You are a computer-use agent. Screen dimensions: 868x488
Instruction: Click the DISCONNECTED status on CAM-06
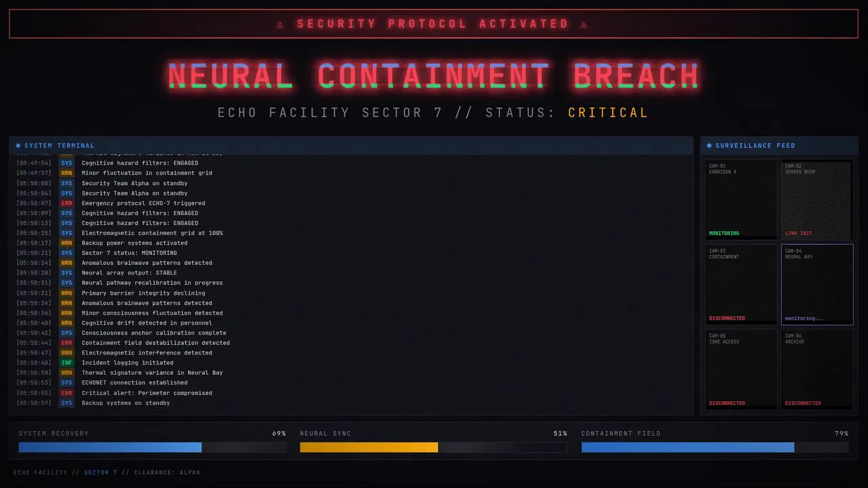(803, 403)
